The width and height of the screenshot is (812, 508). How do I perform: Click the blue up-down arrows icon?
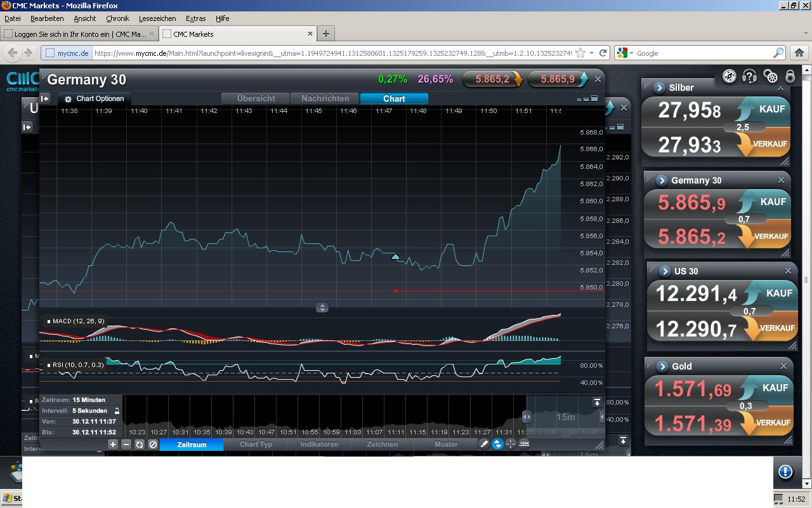pos(497,444)
